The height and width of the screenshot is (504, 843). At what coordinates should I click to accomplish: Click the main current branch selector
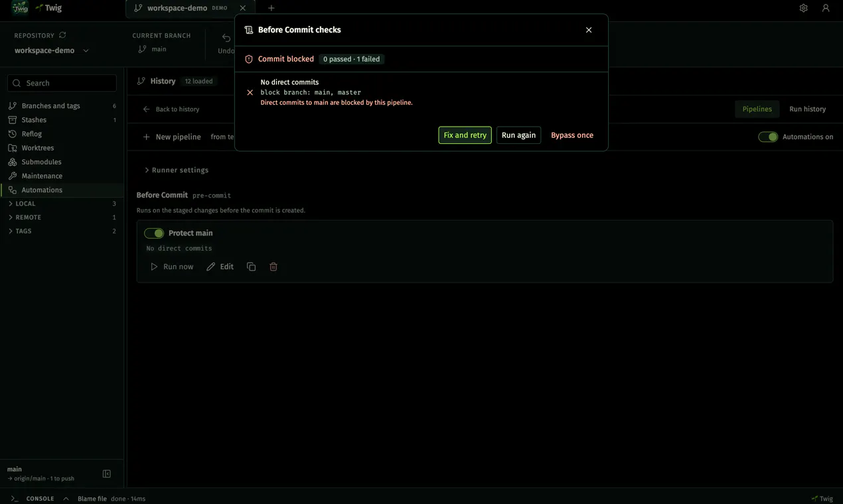[153, 49]
